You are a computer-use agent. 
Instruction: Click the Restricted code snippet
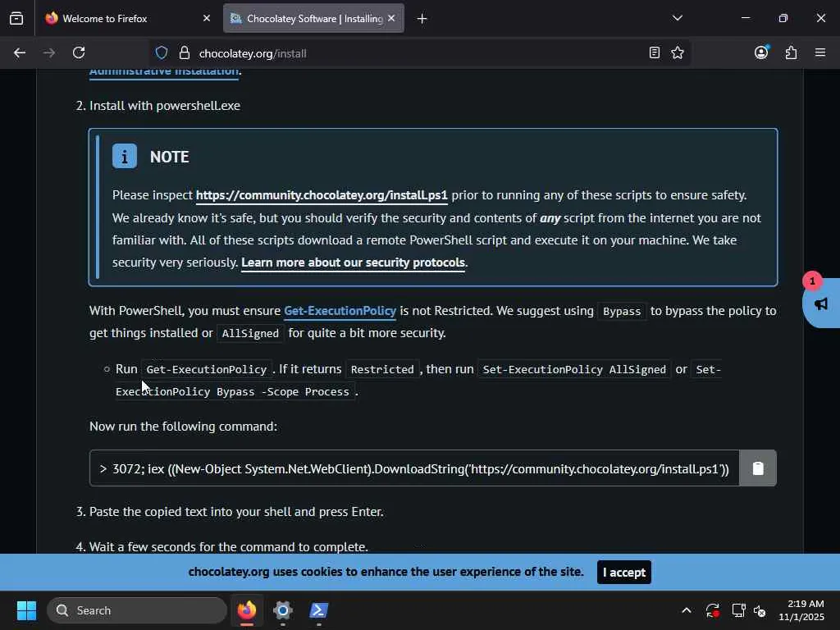coord(382,370)
